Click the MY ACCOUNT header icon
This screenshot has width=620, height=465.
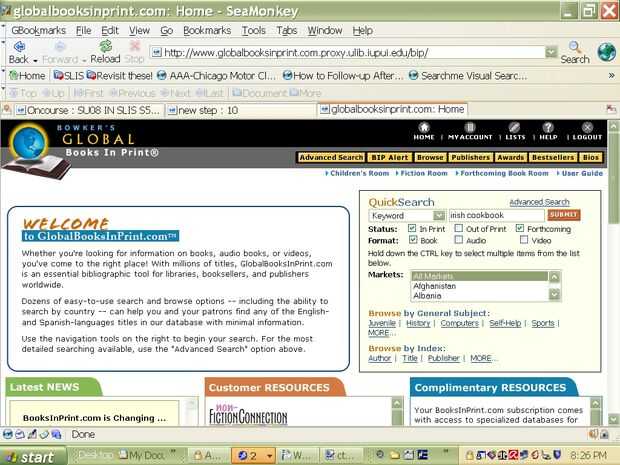click(469, 127)
